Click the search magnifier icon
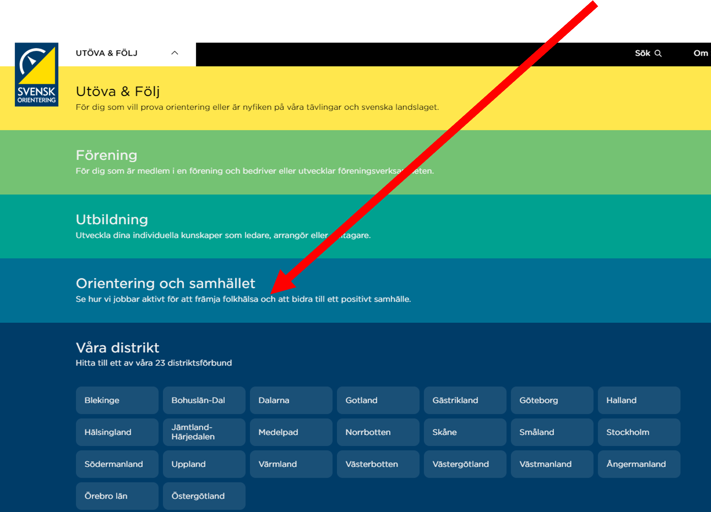 [658, 54]
